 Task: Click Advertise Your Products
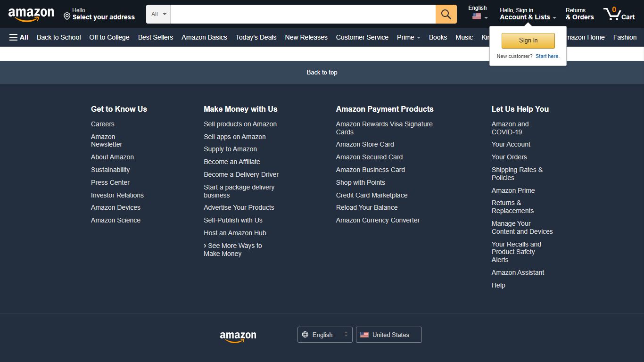pos(239,207)
